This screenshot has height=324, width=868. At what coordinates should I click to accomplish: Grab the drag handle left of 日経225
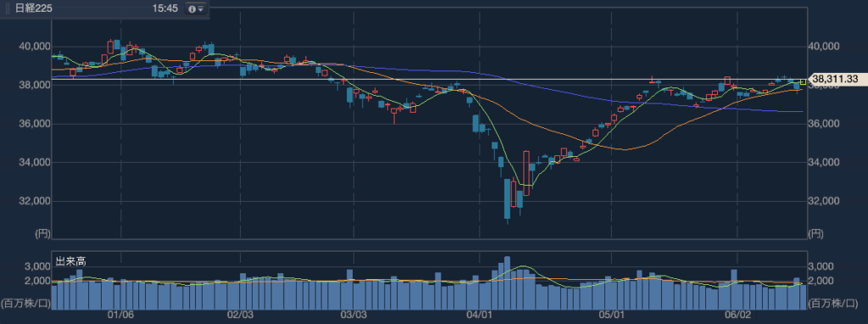coord(8,9)
